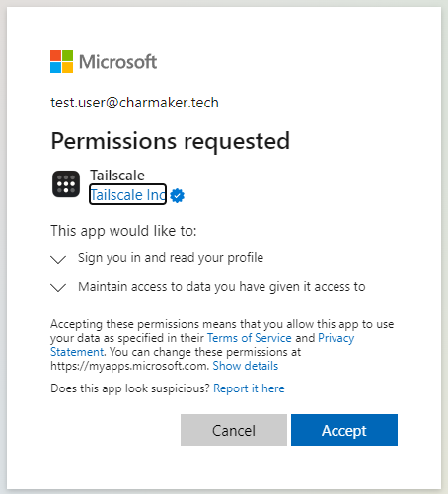Click the Tailscale app icon
Viewport: 448px width, 494px height.
pyautogui.click(x=66, y=184)
